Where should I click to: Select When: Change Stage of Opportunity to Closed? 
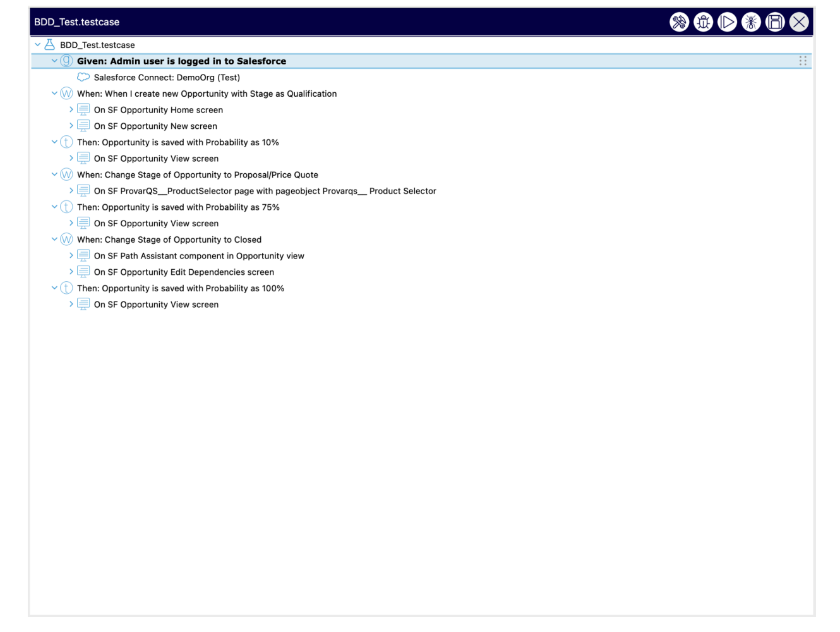click(x=169, y=240)
